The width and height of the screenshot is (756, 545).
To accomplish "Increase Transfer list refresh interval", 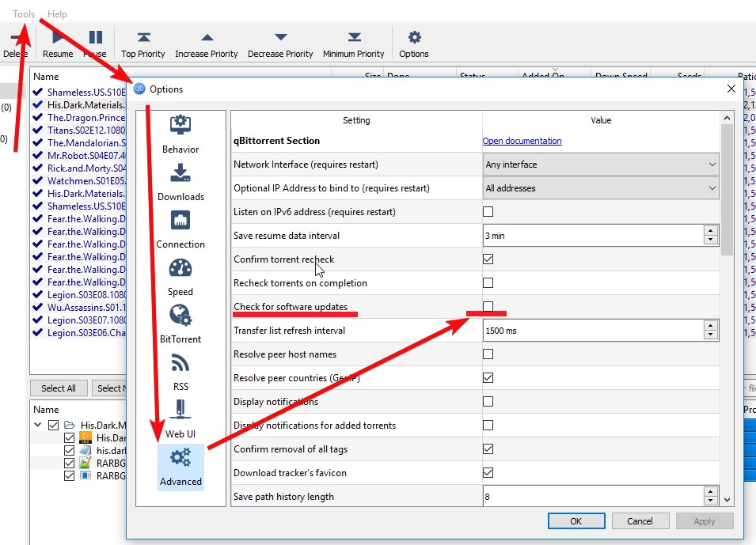I will click(710, 326).
